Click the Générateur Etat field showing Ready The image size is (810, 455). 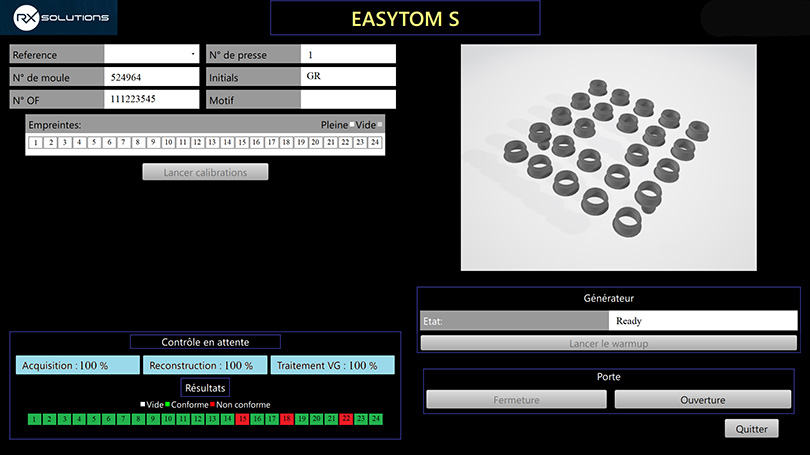pos(703,320)
